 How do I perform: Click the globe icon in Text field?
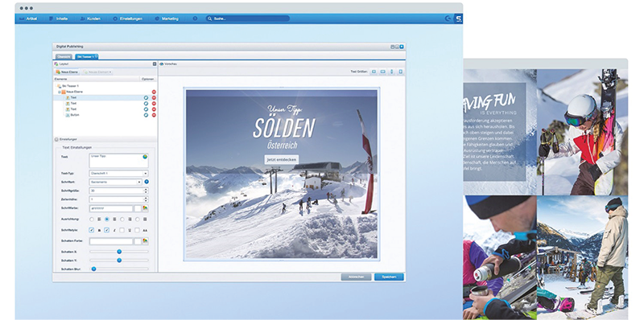145,157
